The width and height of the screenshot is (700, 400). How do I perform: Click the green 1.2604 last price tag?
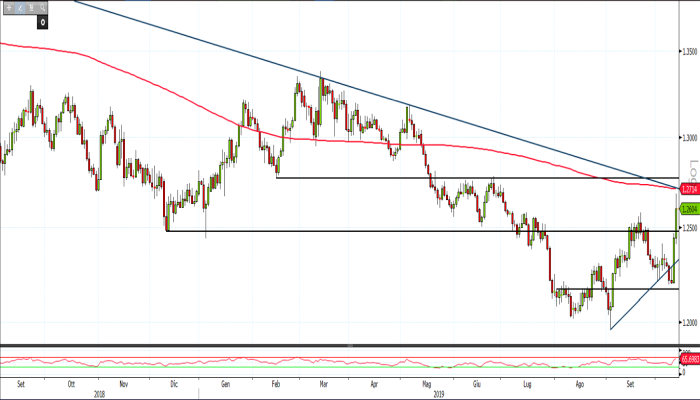click(x=688, y=209)
